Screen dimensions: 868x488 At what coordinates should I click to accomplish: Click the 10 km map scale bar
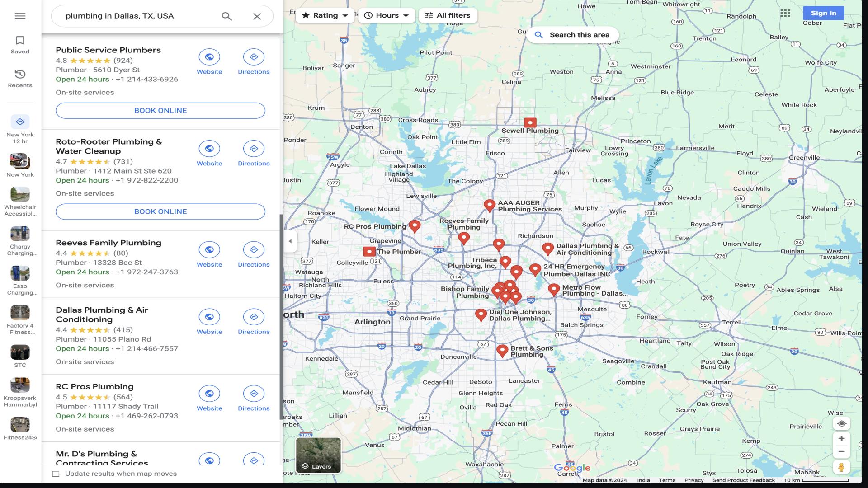[x=816, y=480]
